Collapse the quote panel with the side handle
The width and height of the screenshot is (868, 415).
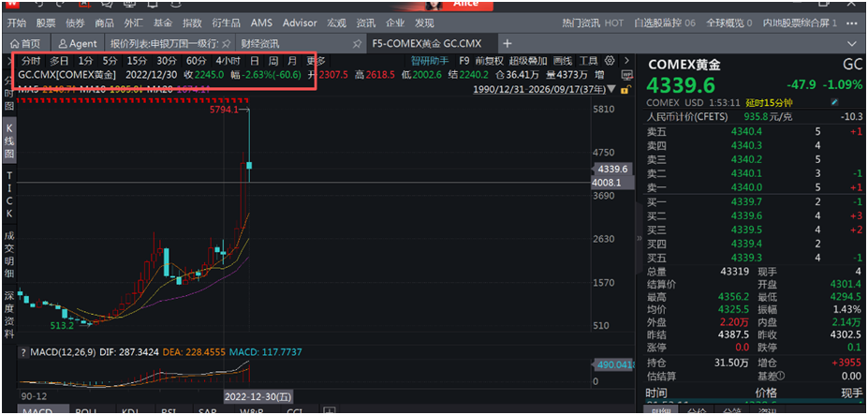639,238
